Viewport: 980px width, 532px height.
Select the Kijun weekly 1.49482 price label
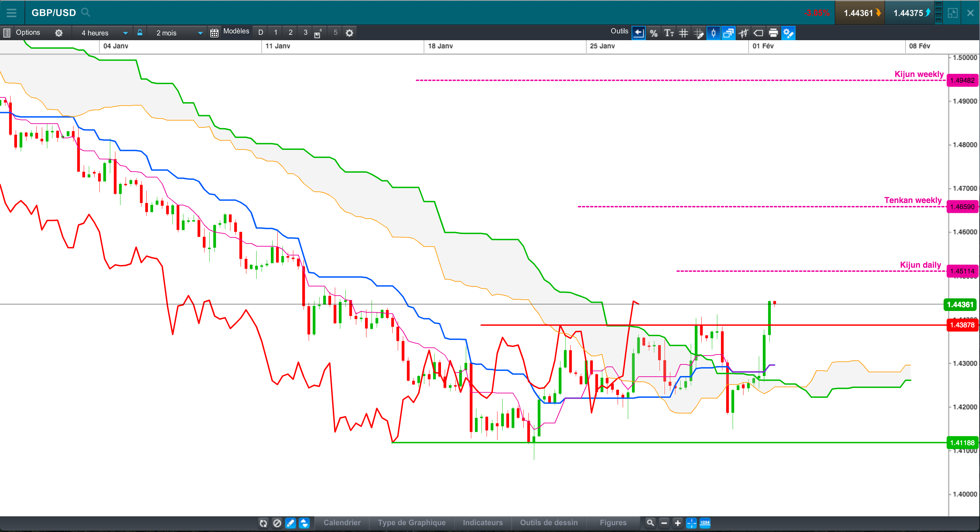coord(962,80)
